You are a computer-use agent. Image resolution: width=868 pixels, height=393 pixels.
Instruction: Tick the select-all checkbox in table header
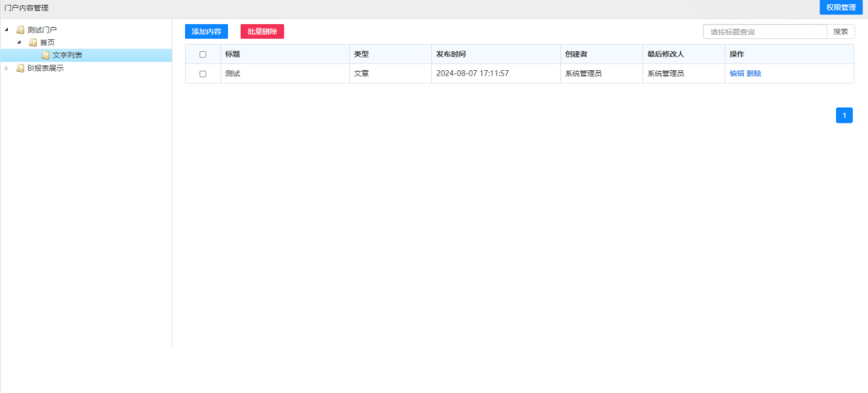[202, 54]
